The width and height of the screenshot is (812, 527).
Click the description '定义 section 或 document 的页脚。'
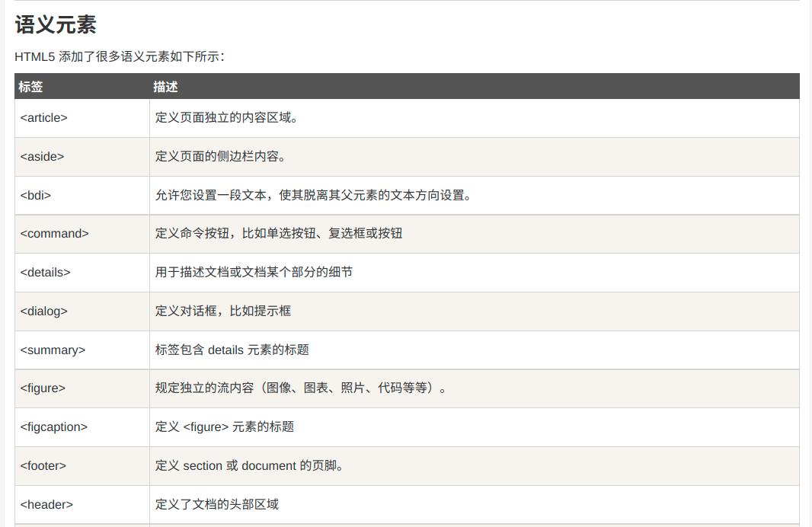(x=250, y=466)
